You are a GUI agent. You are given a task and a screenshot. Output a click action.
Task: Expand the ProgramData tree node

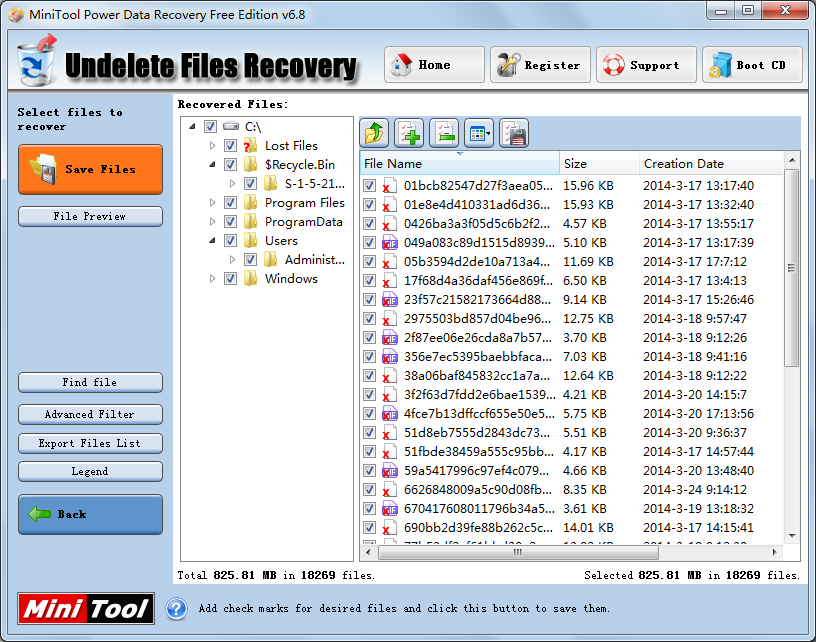[212, 222]
